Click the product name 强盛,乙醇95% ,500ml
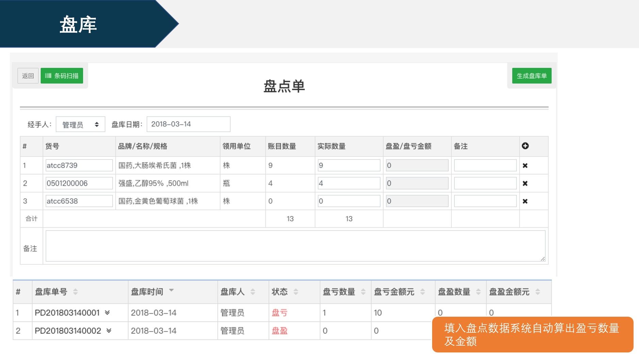 coord(153,183)
